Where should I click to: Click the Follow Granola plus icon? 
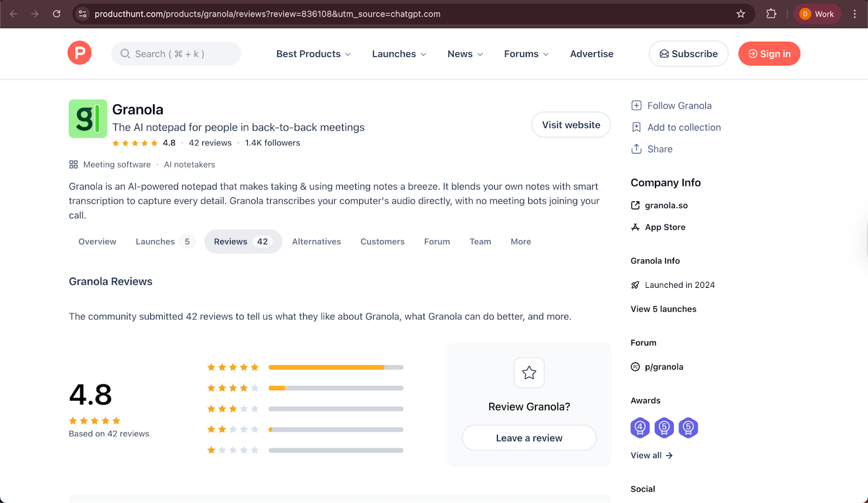pos(636,106)
